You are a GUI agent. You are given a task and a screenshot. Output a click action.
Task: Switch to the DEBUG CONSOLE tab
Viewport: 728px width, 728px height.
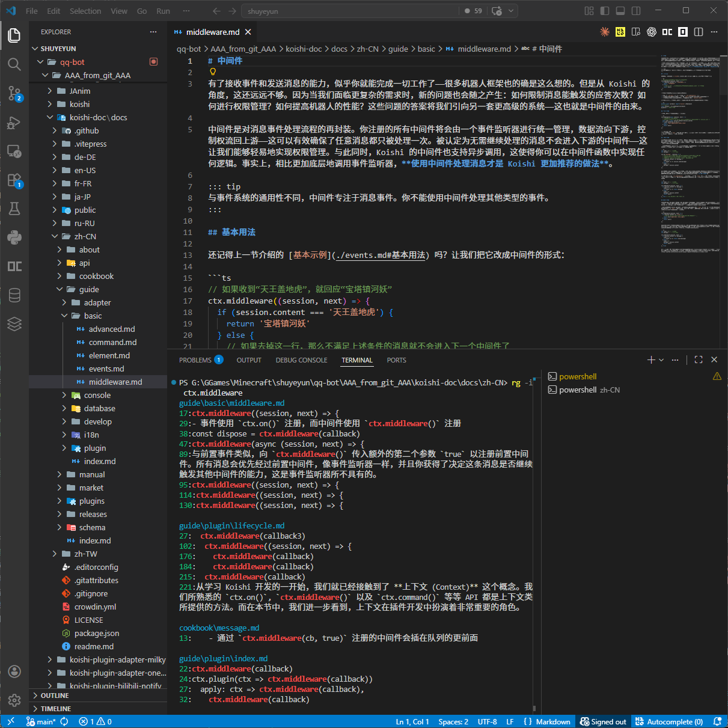301,360
